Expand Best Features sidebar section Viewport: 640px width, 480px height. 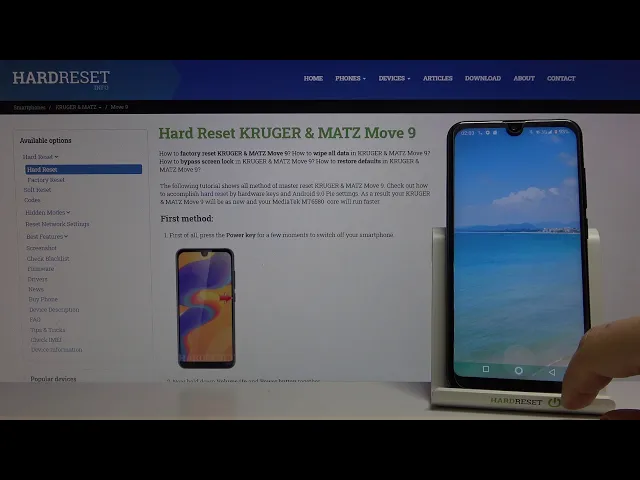47,236
